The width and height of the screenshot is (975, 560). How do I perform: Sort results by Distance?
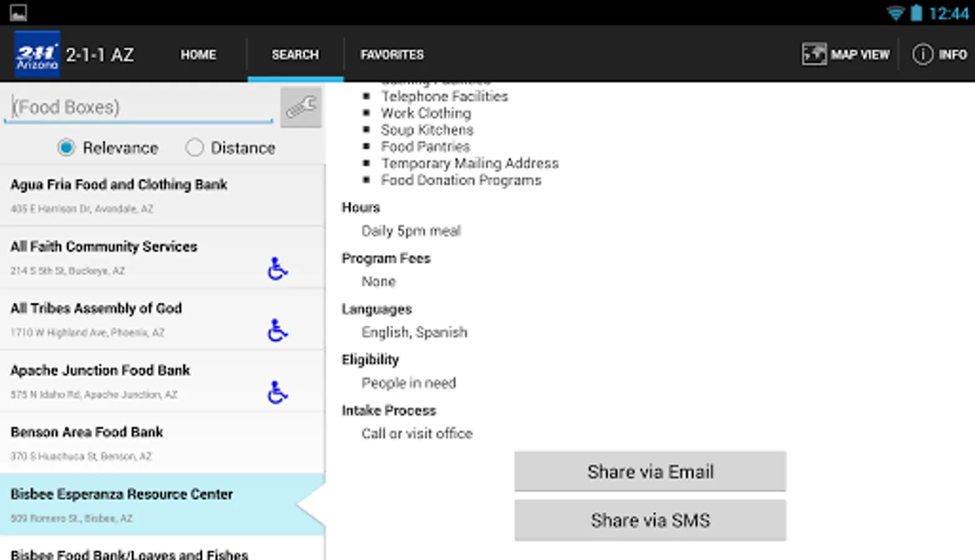click(x=230, y=147)
